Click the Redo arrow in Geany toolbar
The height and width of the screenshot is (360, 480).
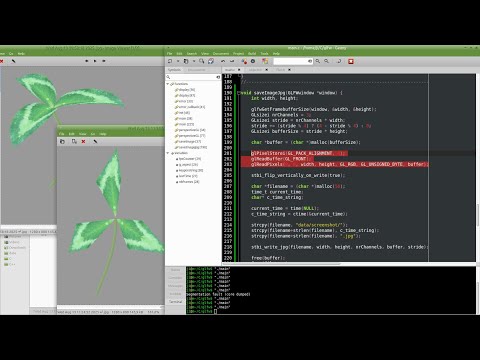[x=232, y=61]
